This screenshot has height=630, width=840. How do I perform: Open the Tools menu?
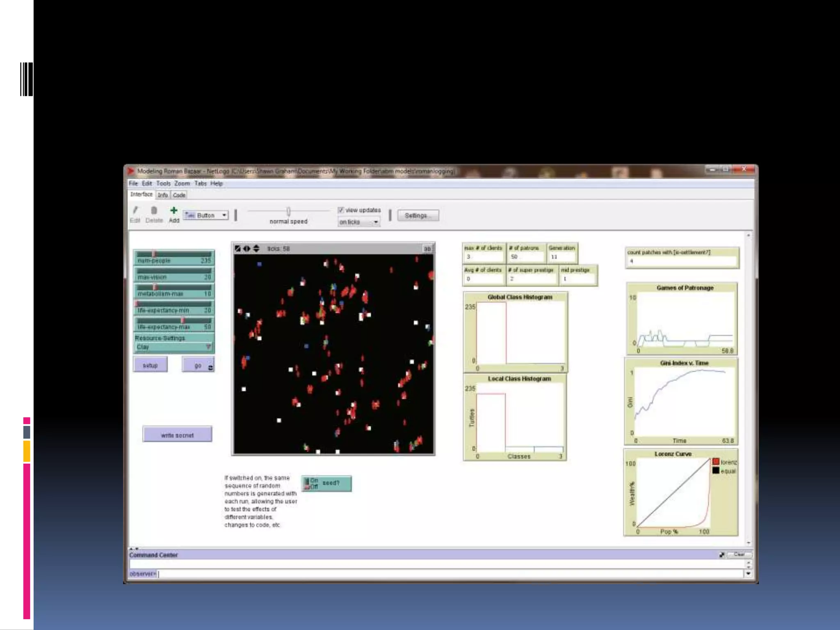pyautogui.click(x=163, y=183)
